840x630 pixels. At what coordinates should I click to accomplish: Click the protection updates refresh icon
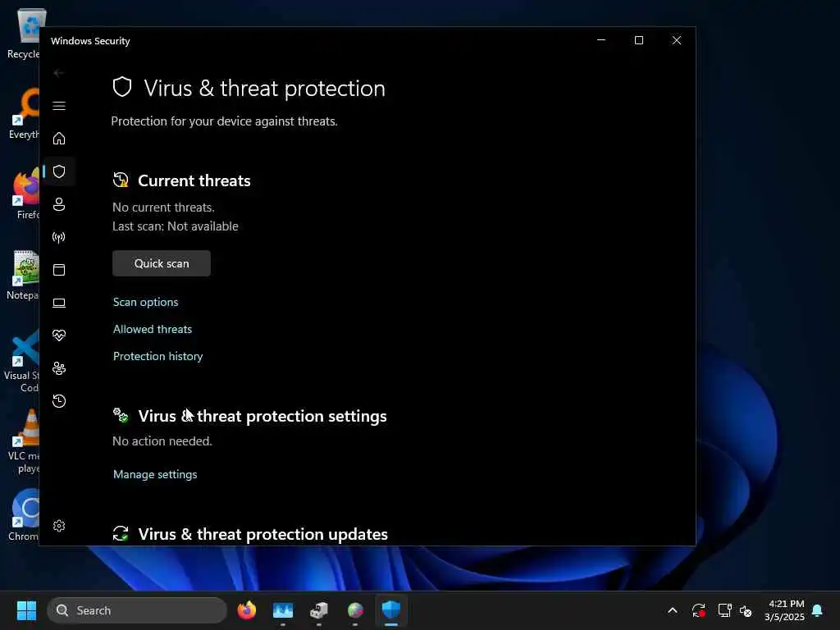[121, 533]
